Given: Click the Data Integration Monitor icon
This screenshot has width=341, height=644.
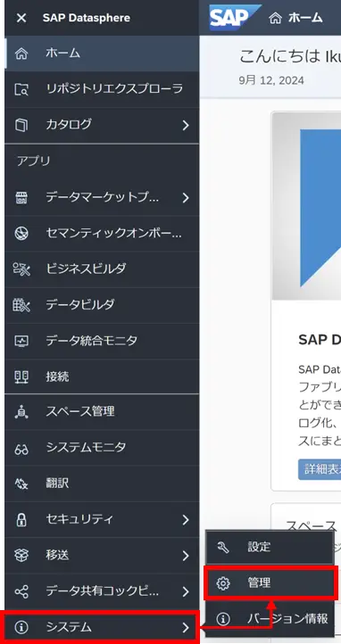Looking at the screenshot, I should coord(21,341).
